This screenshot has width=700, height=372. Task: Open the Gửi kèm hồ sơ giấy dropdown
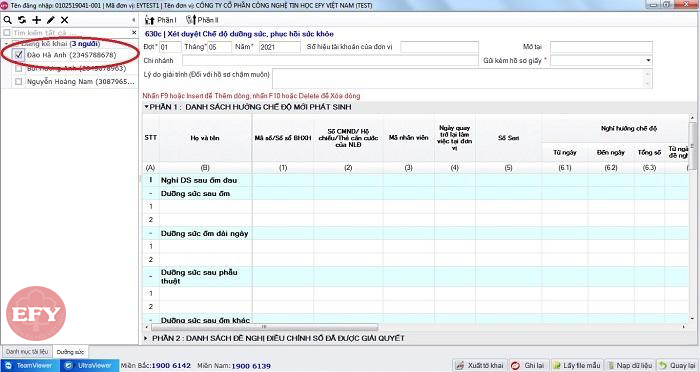point(648,60)
